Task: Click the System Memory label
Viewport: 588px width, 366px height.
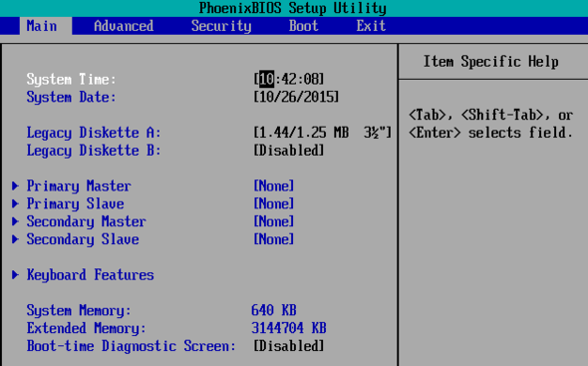Action: (x=79, y=310)
